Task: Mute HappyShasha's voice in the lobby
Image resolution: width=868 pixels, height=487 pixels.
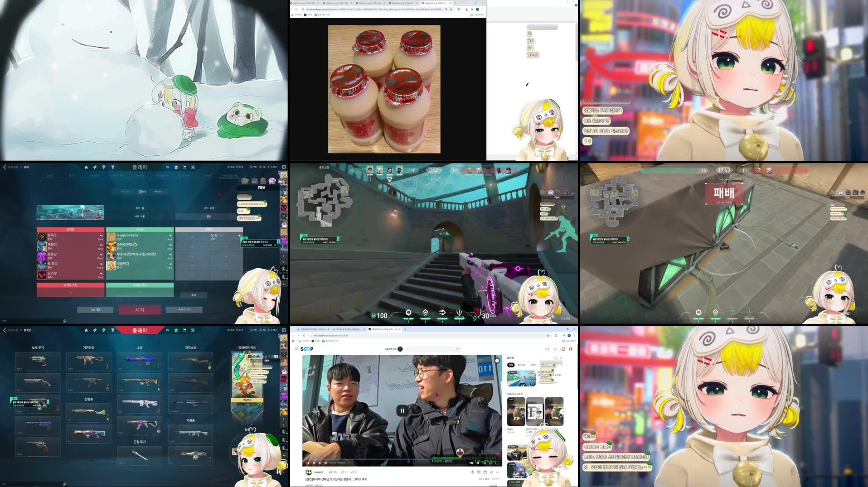Action: 170,236
